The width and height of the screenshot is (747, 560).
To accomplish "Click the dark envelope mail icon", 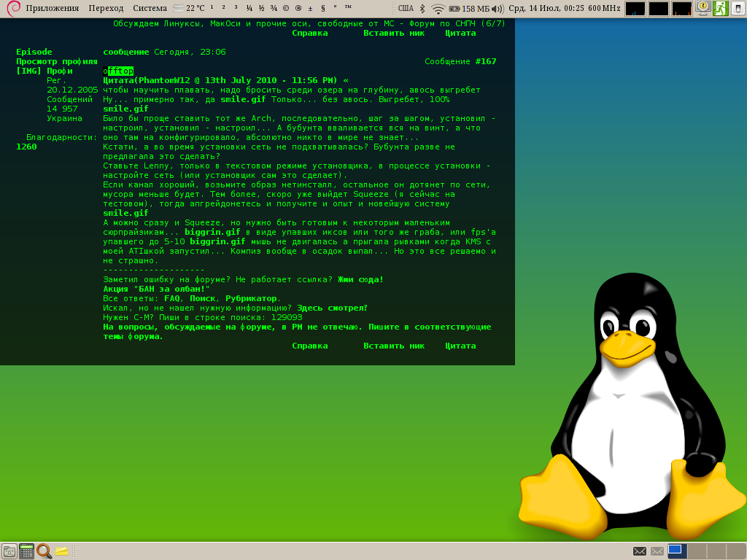I will click(x=640, y=551).
